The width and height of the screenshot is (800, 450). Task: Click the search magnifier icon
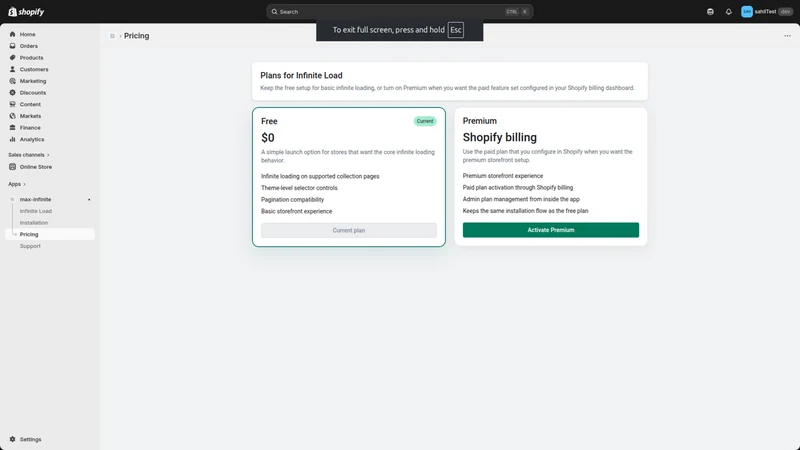[274, 12]
